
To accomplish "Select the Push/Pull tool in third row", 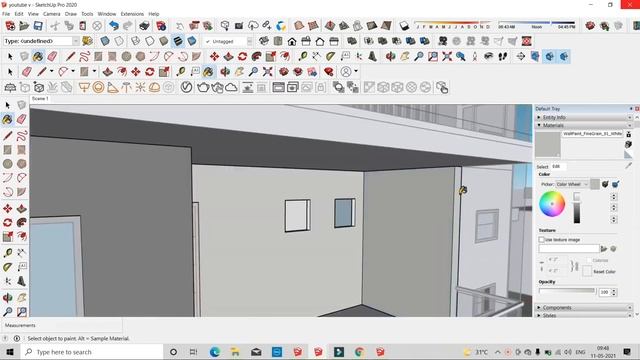I will click(228, 56).
